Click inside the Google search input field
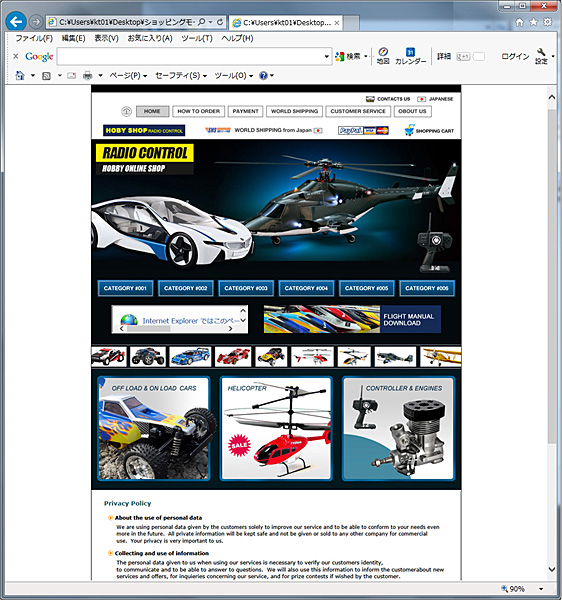Viewport: 562px width, 600px height. [194, 56]
